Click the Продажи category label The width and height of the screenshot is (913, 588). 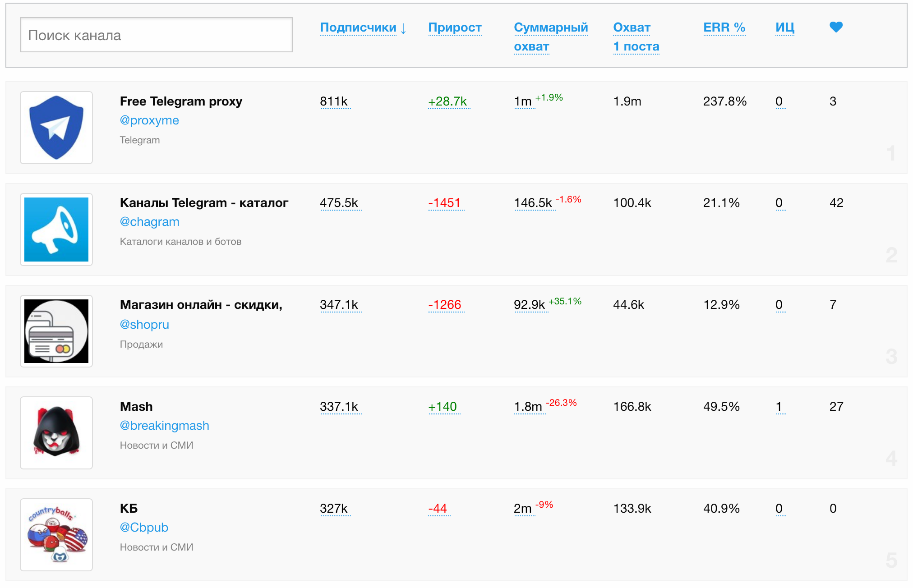pyautogui.click(x=141, y=345)
